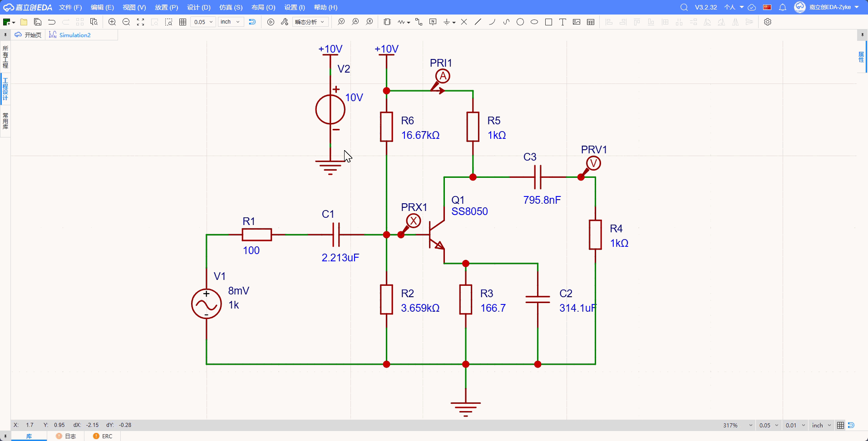Image resolution: width=868 pixels, height=441 pixels.
Task: Click the zoom in magnifier icon
Action: pos(112,22)
